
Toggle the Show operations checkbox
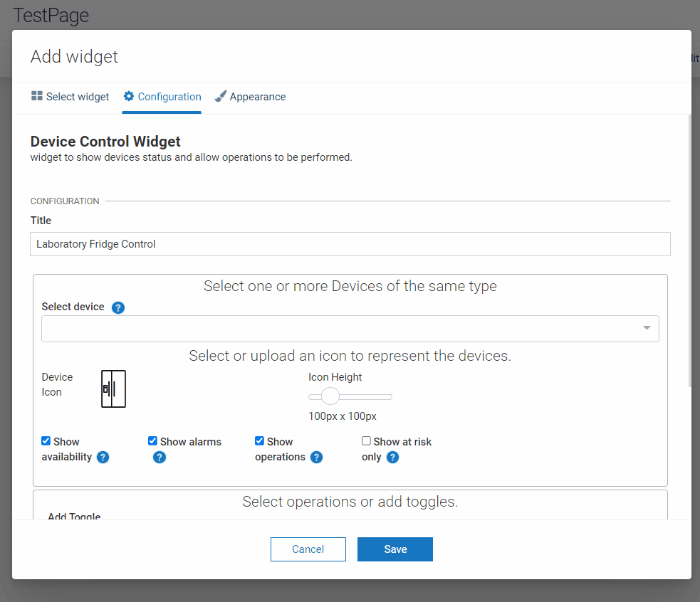pos(259,441)
